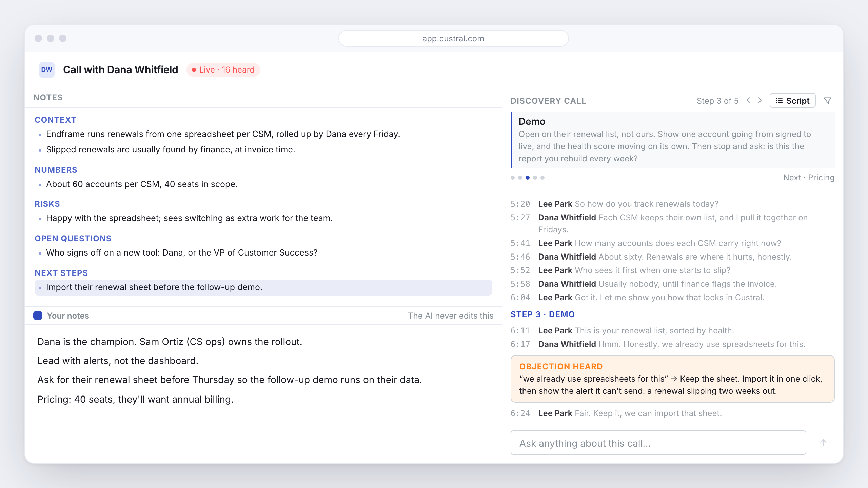Select the fourth step dot

tap(535, 178)
